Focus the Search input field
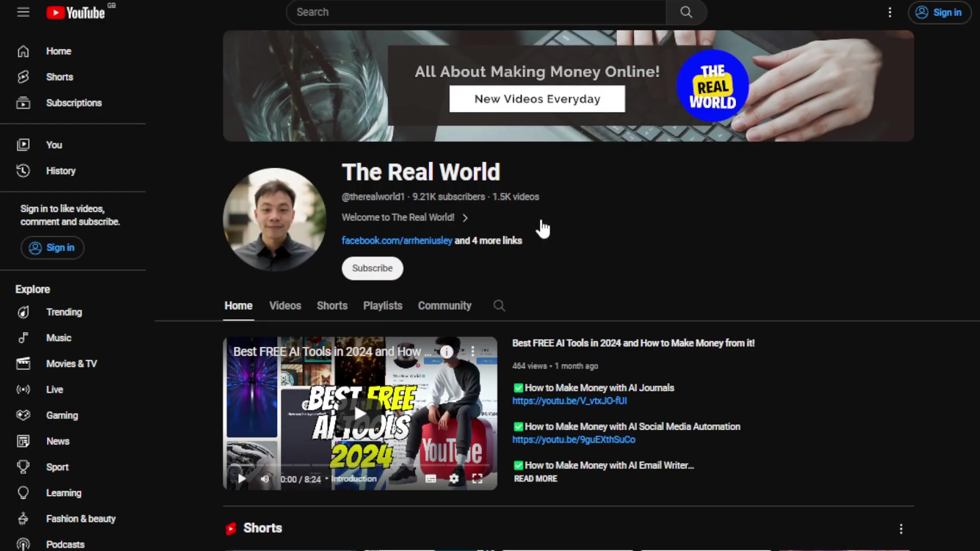This screenshot has height=551, width=980. [476, 12]
